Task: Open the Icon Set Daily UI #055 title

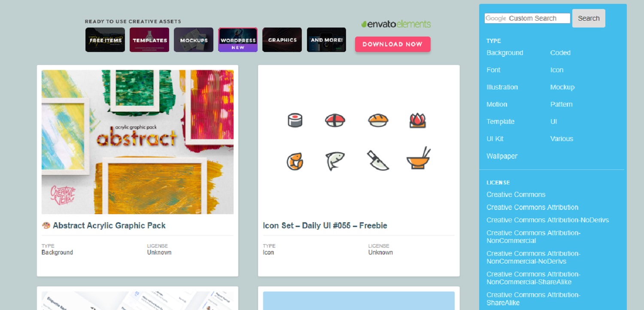Action: [325, 225]
